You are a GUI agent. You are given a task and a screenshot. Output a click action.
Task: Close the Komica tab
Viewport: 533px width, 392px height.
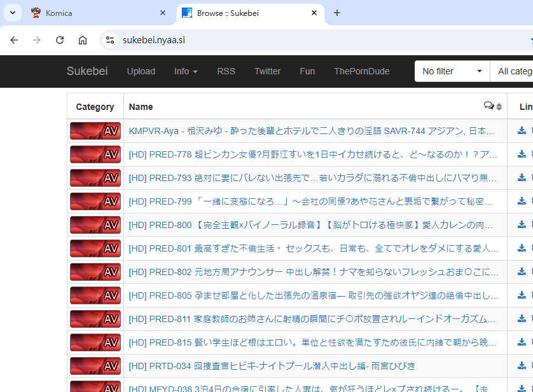point(163,13)
